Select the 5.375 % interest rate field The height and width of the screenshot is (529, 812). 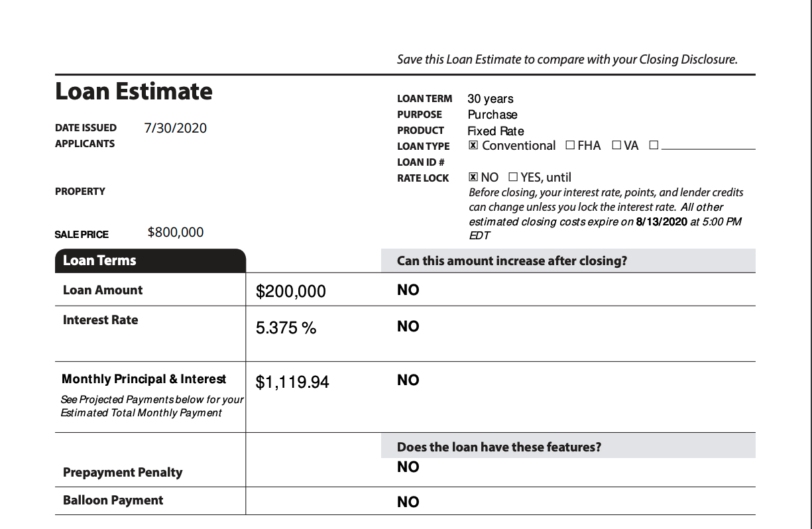click(286, 328)
